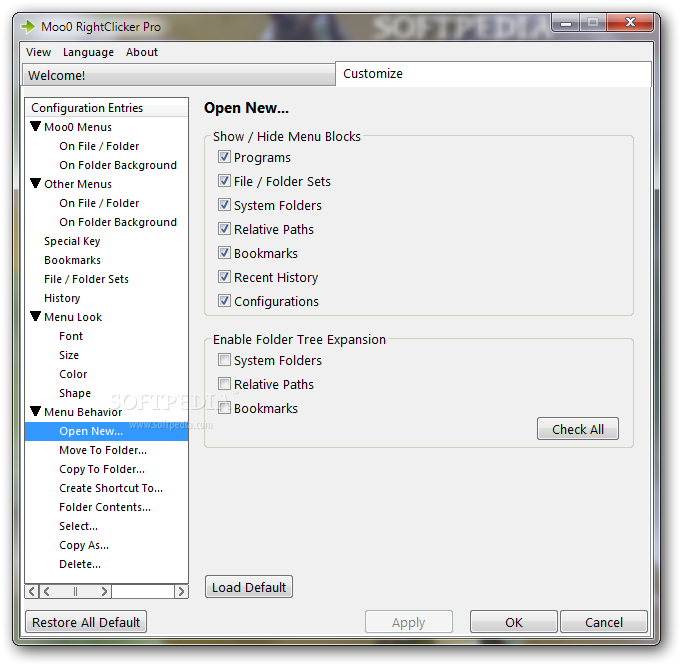Screen dimensions: 681x666
Task: Select the History entry
Action: (62, 298)
